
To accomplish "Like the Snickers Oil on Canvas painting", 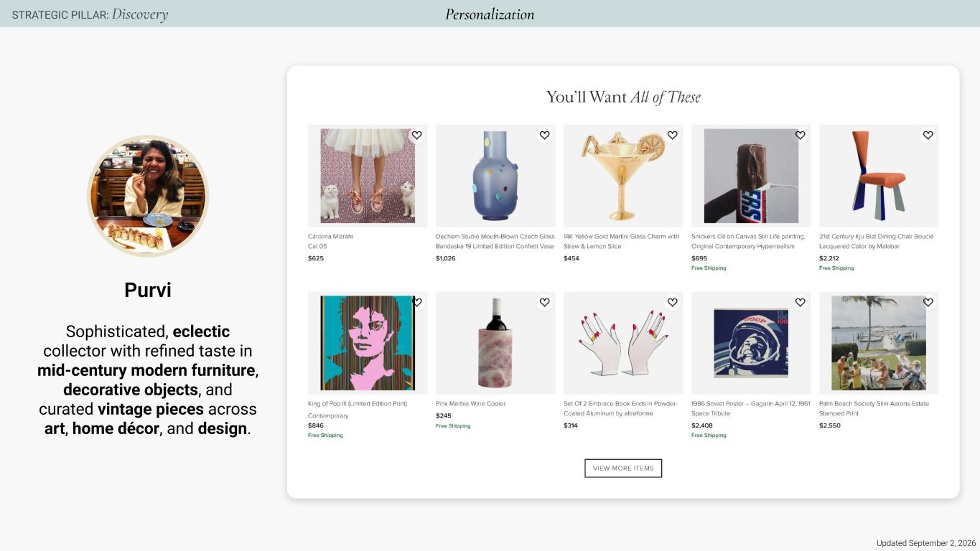I will click(x=800, y=135).
